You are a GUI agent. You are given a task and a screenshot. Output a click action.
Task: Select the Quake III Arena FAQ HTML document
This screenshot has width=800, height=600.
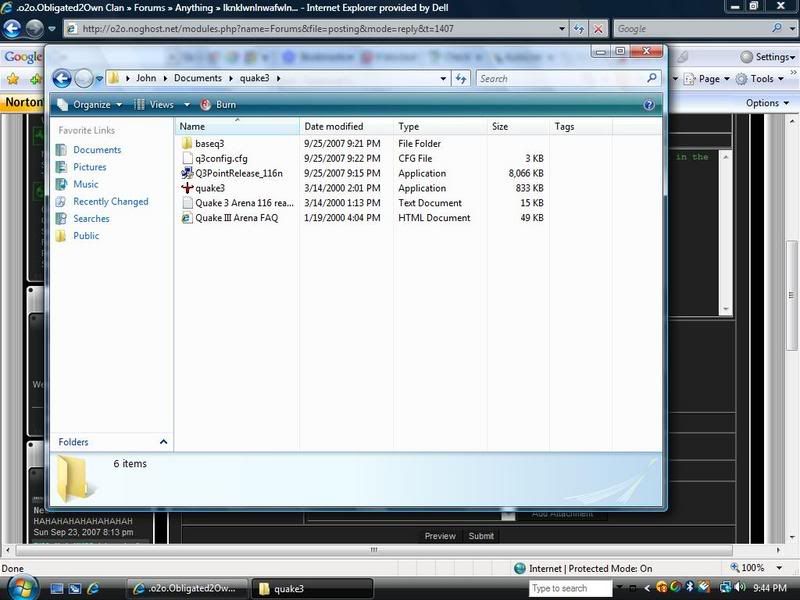tap(236, 218)
